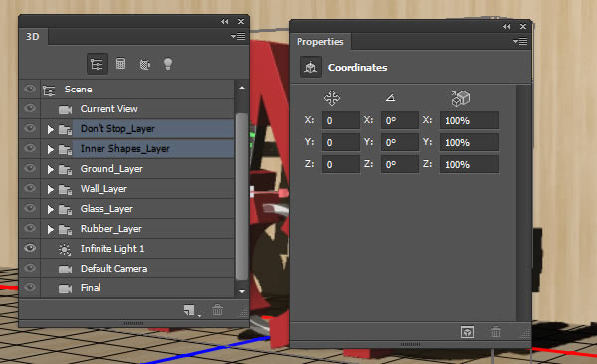This screenshot has width=597, height=364.
Task: Expand the Wall_Layer group
Action: point(50,189)
